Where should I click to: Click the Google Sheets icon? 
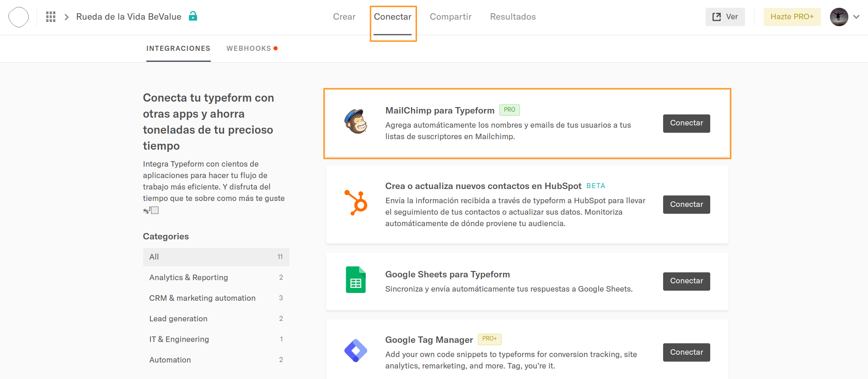click(356, 280)
